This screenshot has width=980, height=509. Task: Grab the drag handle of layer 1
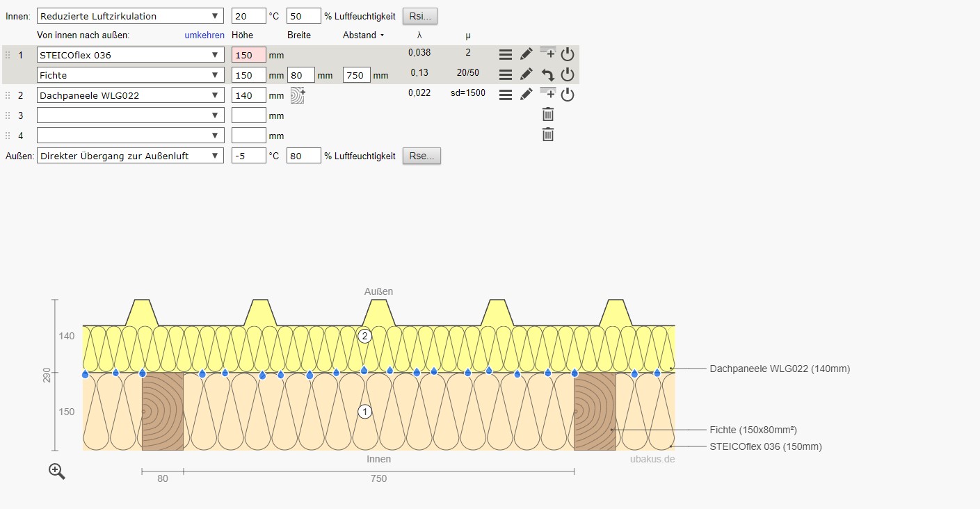click(8, 55)
